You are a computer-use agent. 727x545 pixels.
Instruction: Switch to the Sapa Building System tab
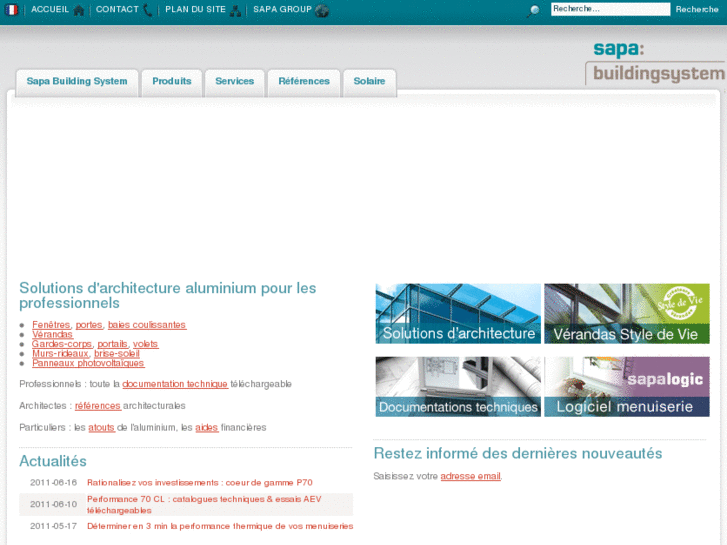(x=77, y=83)
